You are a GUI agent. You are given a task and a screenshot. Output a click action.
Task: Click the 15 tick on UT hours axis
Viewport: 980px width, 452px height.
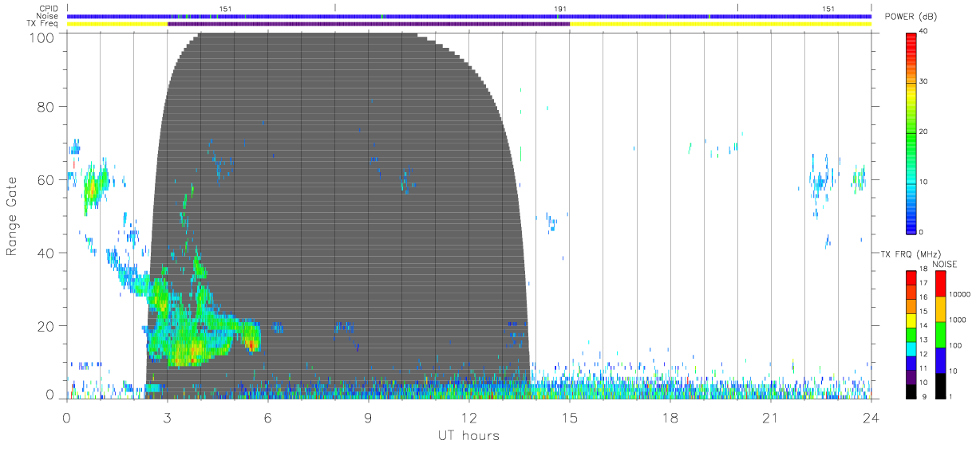[570, 417]
